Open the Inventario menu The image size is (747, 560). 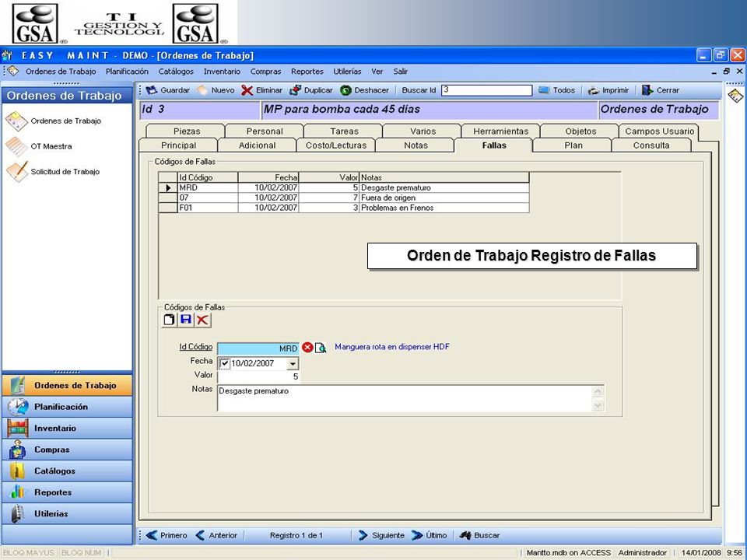pyautogui.click(x=222, y=72)
